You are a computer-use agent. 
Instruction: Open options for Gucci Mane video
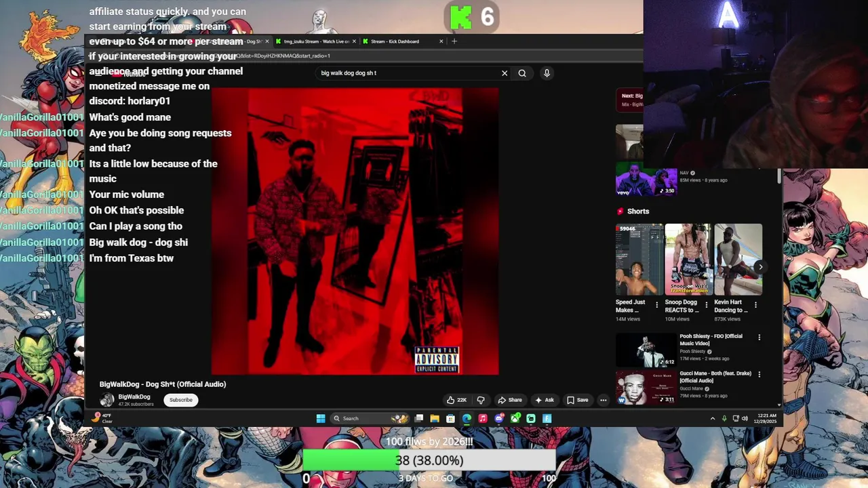click(x=759, y=374)
